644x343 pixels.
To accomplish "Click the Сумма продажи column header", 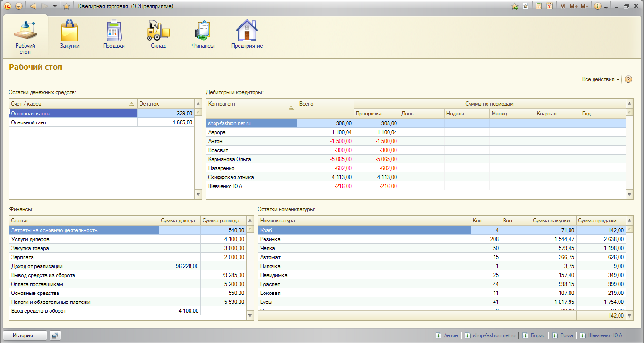I will (x=601, y=220).
